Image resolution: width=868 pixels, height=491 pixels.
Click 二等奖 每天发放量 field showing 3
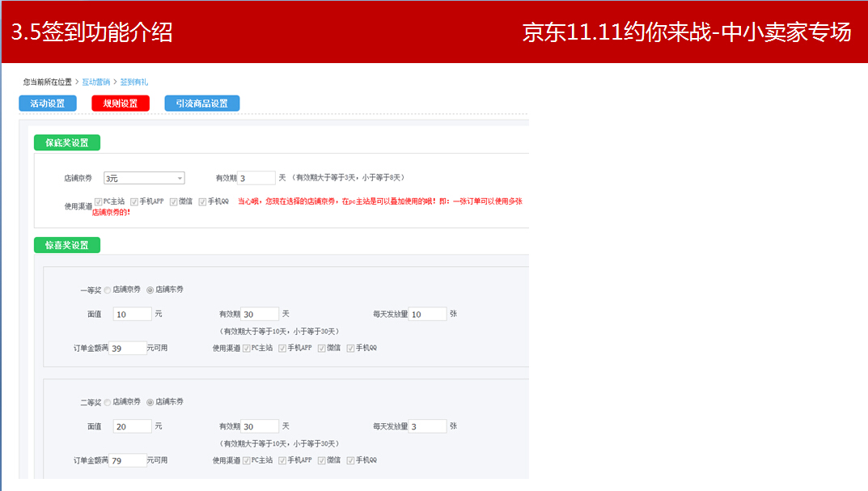tap(427, 427)
